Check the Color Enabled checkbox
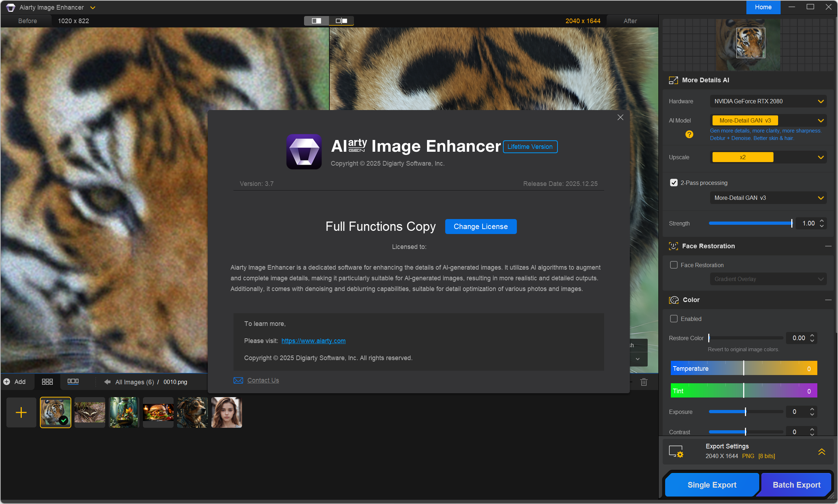 pos(674,319)
